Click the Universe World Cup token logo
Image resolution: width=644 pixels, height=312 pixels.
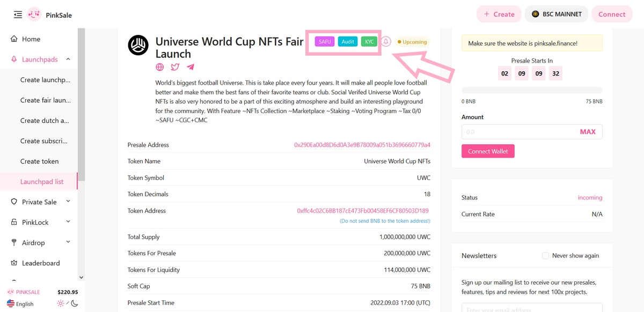pyautogui.click(x=138, y=45)
